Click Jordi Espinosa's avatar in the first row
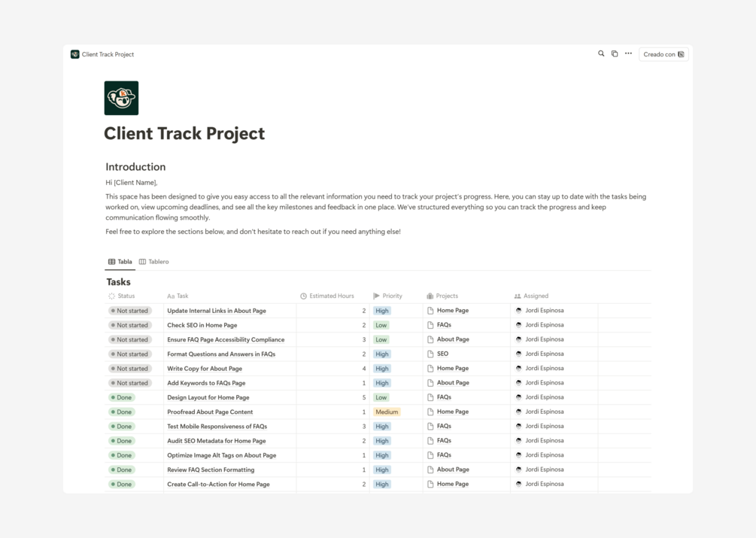 click(x=518, y=311)
